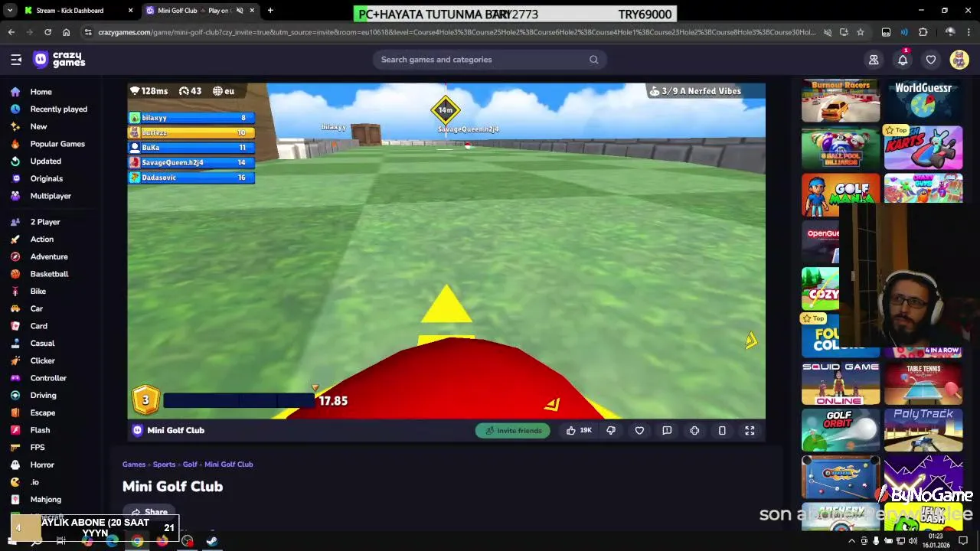
Task: Click the Share button
Action: tap(149, 512)
